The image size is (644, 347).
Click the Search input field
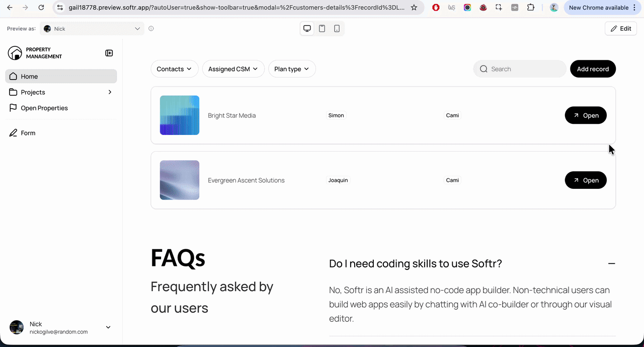click(x=520, y=69)
